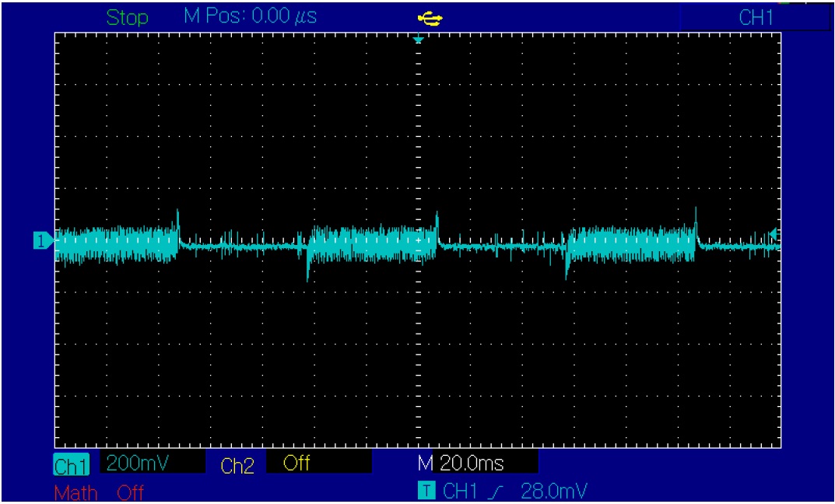Click the channel 1 ground marker on left edge
Image resolution: width=835 pixels, height=504 pixels.
pyautogui.click(x=41, y=241)
